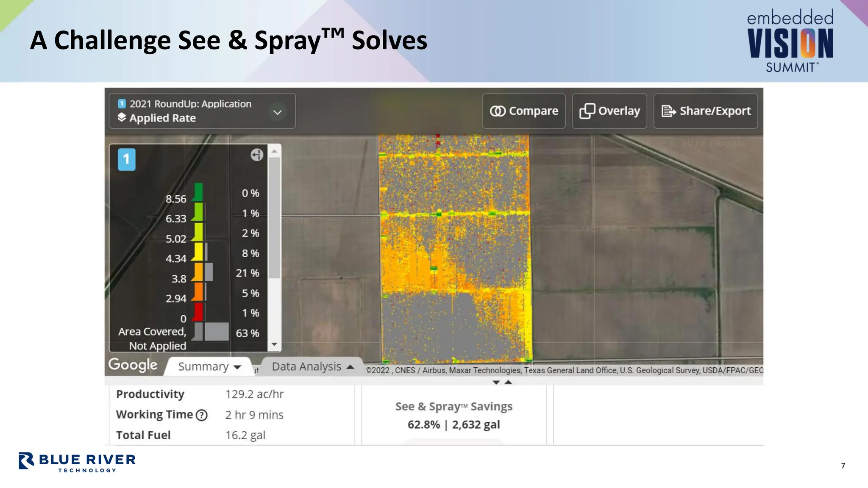Click the orange 3.8 legend swatch
The image size is (868, 488).
(198, 272)
